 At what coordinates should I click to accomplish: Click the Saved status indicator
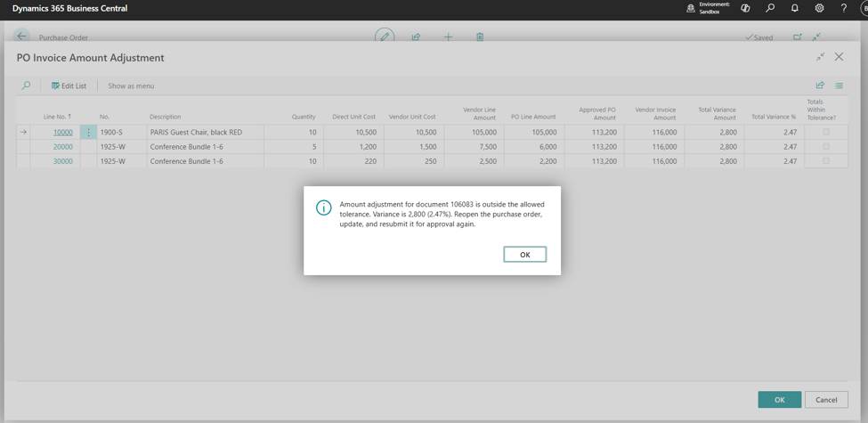tap(759, 37)
